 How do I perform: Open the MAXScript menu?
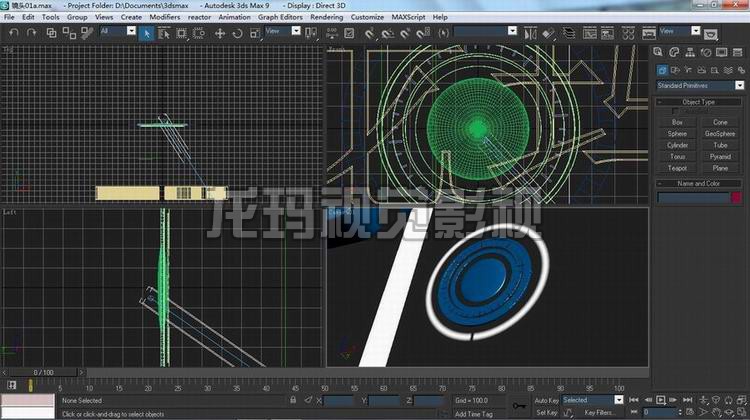[408, 17]
